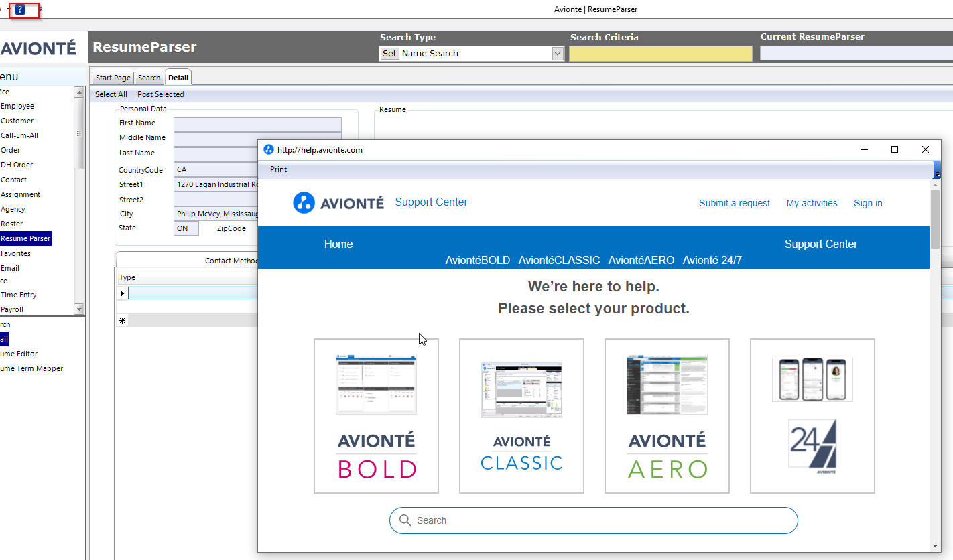Open the My activities link
The image size is (953, 560).
pyautogui.click(x=812, y=203)
